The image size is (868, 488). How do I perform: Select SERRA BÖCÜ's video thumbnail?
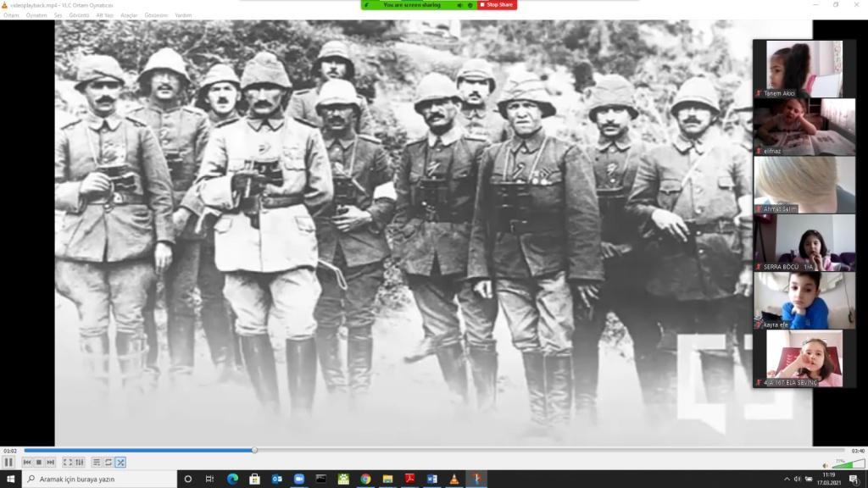pos(805,243)
